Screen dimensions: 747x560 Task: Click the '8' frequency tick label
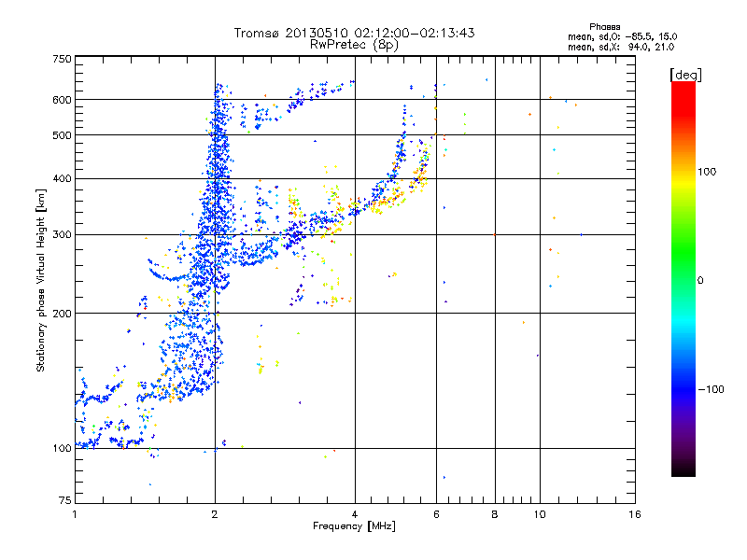[x=495, y=514]
